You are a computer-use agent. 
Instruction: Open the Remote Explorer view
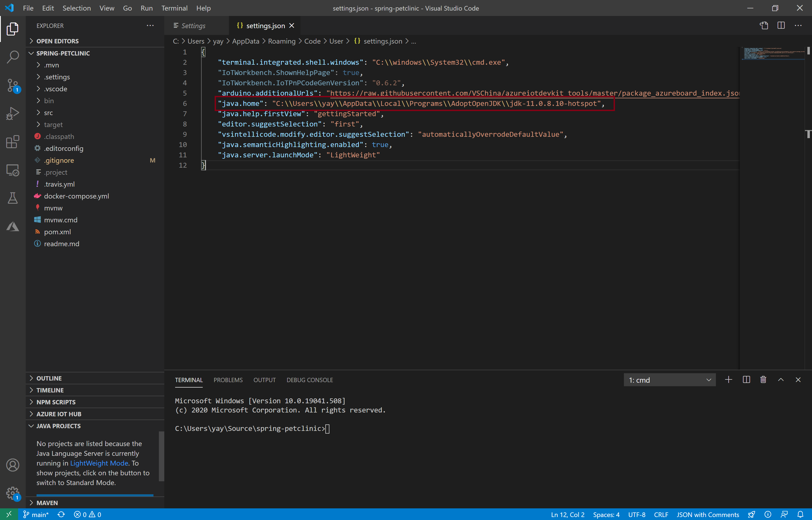[13, 170]
